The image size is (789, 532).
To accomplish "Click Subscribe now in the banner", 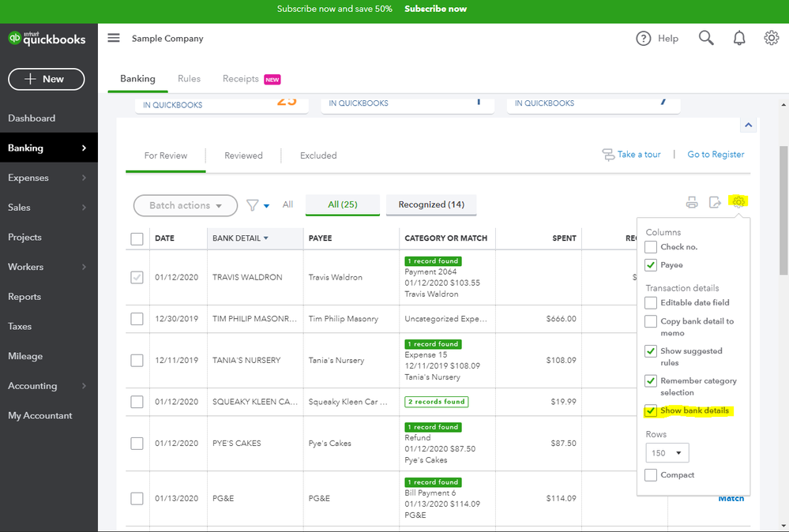I will [435, 9].
